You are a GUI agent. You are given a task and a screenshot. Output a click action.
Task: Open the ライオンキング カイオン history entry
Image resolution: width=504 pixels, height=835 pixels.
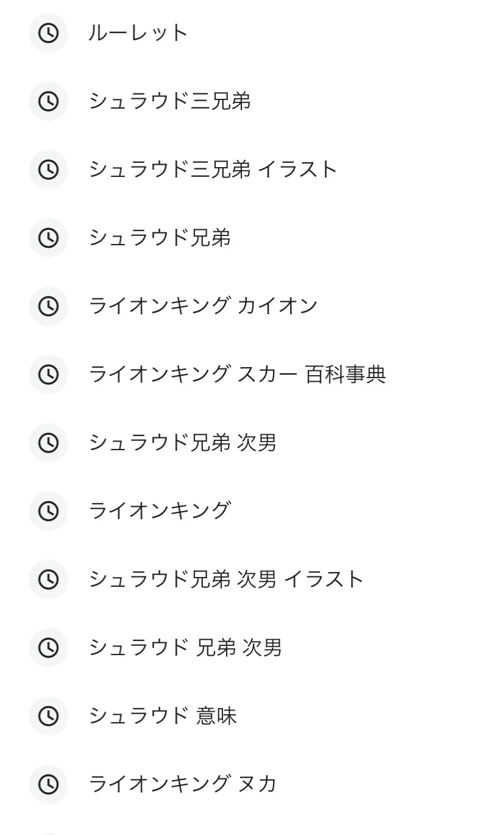pos(204,306)
